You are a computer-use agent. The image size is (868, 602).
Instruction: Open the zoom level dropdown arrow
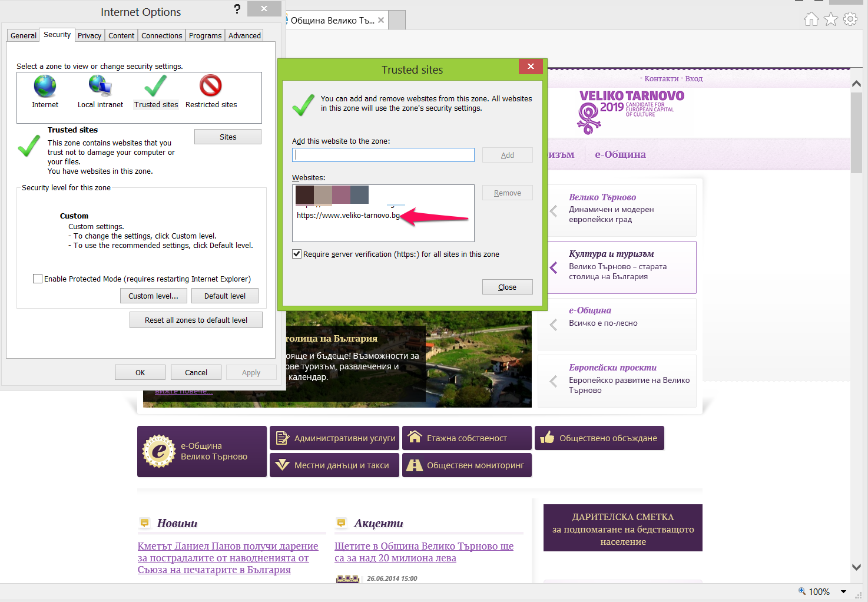[843, 591]
